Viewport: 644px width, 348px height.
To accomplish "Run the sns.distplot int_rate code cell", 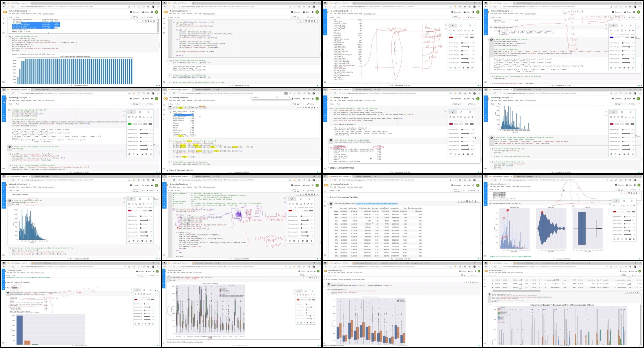I will (x=10, y=201).
